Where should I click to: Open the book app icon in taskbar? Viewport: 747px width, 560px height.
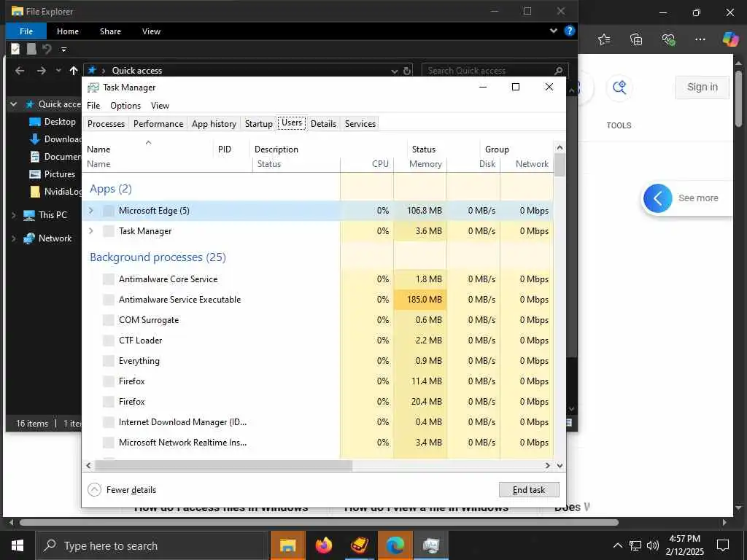(x=359, y=545)
